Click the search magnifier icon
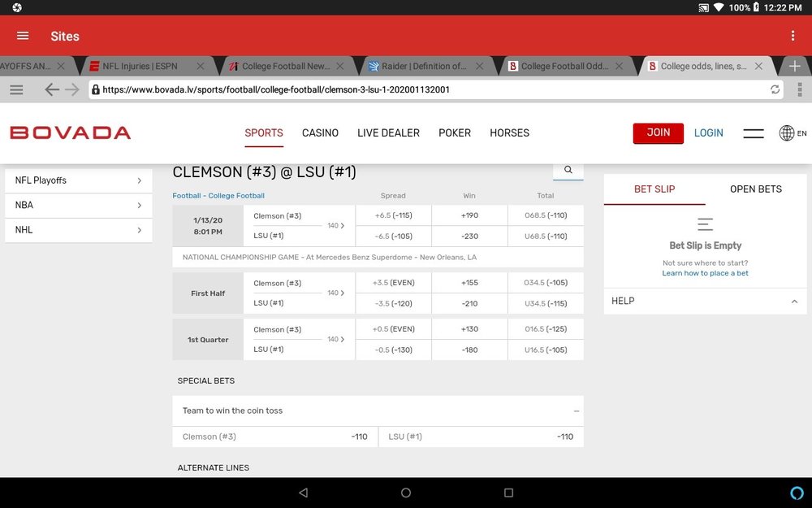This screenshot has width=812, height=508. pos(568,170)
